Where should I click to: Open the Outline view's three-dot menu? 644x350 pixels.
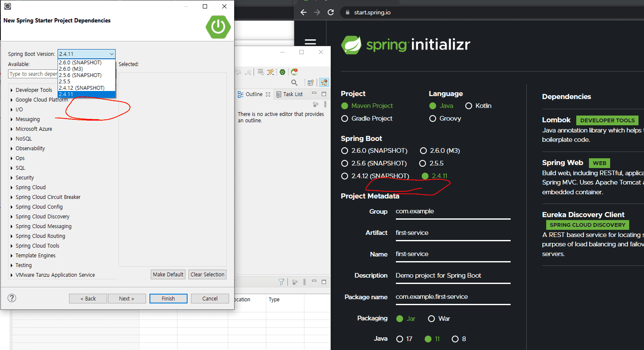point(325,104)
